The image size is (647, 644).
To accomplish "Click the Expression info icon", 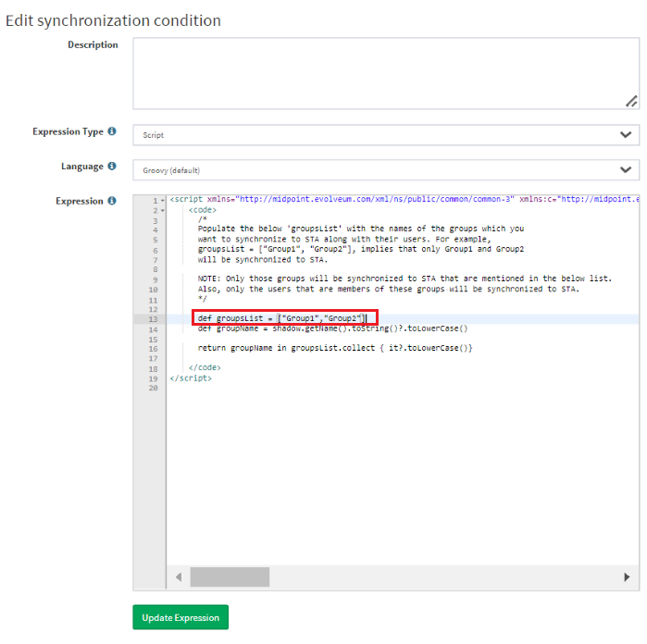I will click(112, 201).
